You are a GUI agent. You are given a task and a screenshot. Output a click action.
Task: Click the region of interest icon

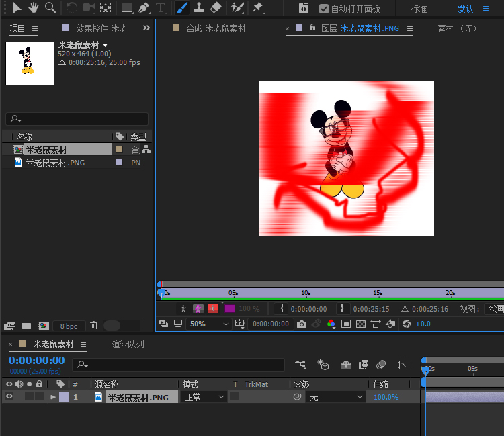346,324
